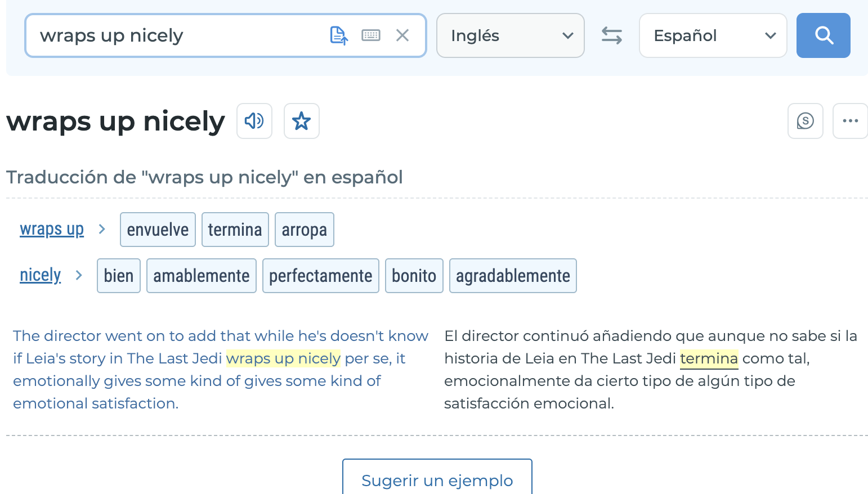This screenshot has height=494, width=868.
Task: Open the three-dot more options icon
Action: click(x=850, y=120)
